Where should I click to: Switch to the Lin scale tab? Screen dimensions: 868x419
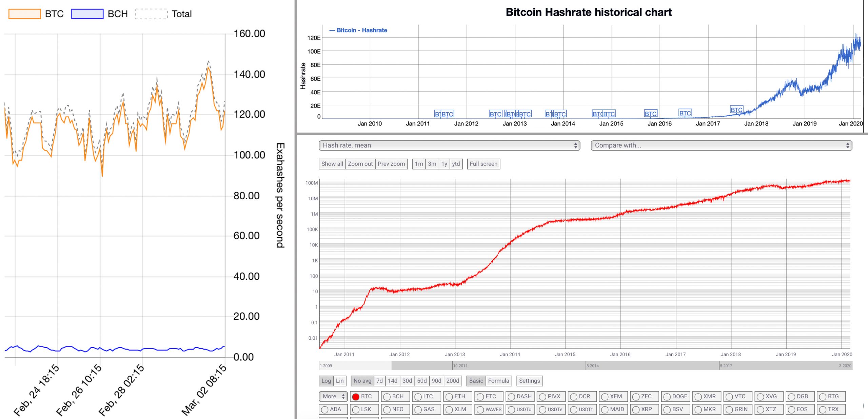[340, 381]
